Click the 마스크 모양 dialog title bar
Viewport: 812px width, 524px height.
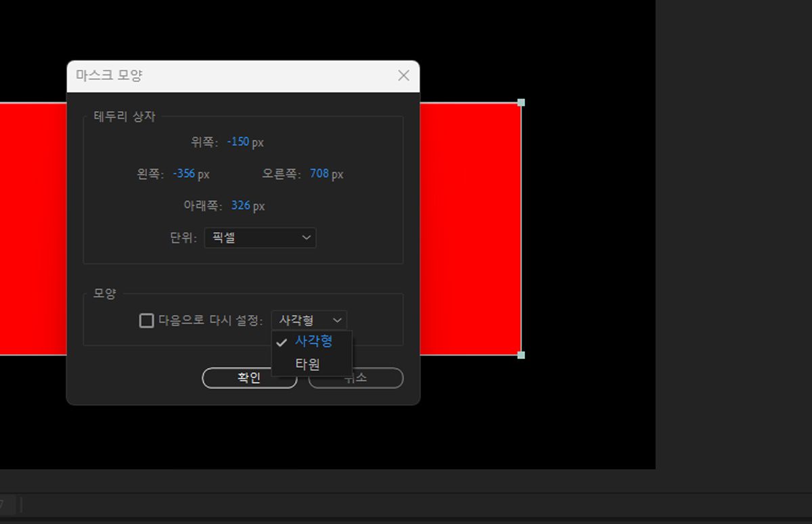[203, 75]
